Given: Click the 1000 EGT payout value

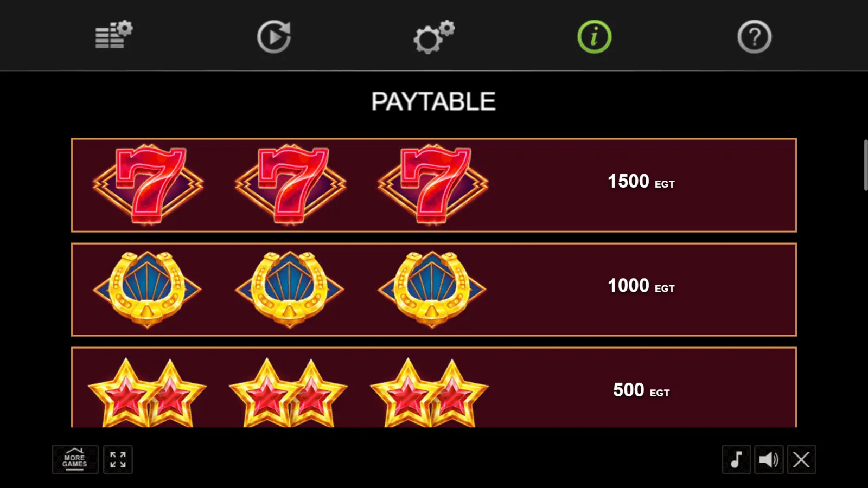Looking at the screenshot, I should 641,286.
